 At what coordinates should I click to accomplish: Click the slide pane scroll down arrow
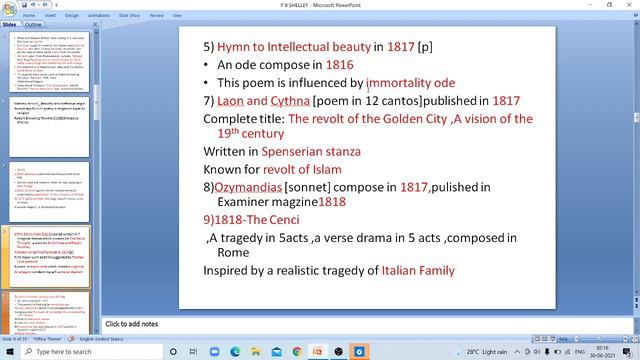point(96,331)
